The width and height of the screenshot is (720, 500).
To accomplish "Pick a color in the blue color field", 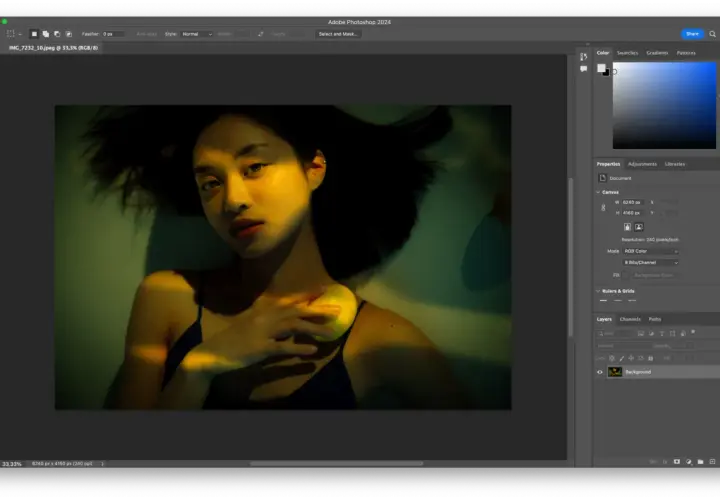I will point(664,106).
